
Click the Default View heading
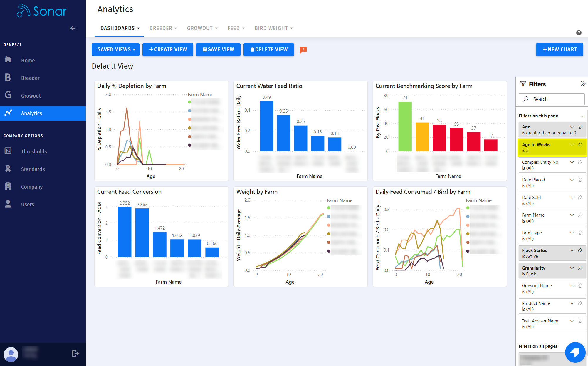pos(112,66)
